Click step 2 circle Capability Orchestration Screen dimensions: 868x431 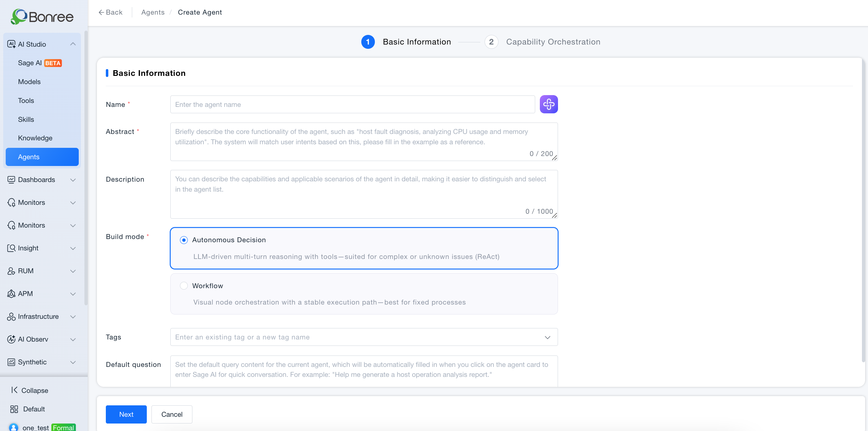point(491,42)
